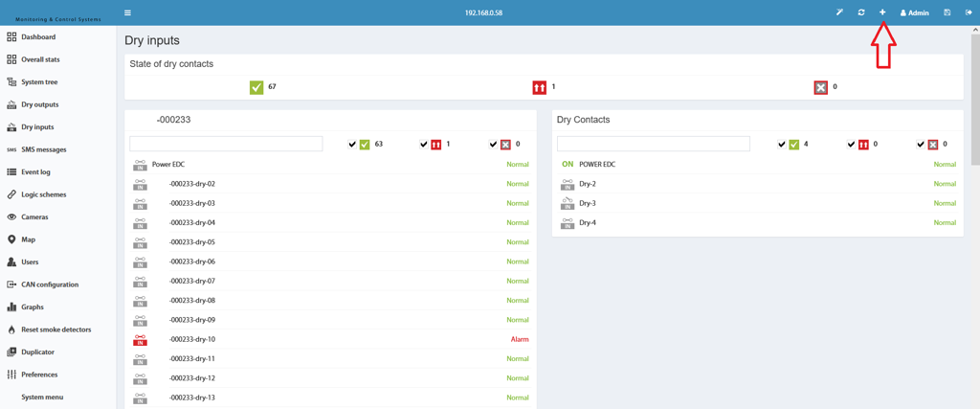Click input icon for Dry-3
This screenshot has height=409, width=980.
click(x=568, y=203)
